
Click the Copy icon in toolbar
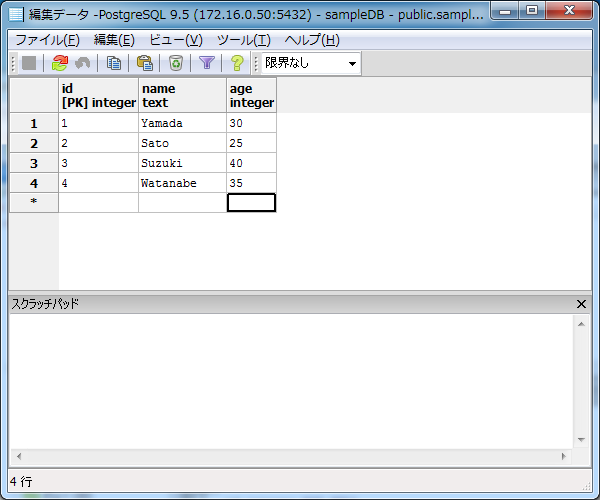(115, 63)
